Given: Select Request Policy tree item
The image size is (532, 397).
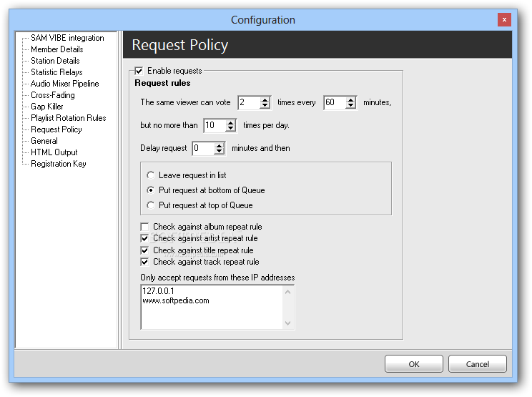Looking at the screenshot, I should 56,129.
